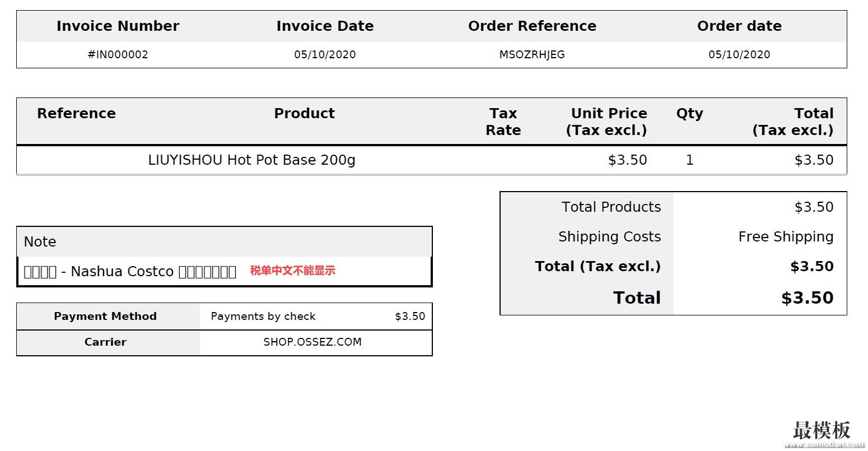Click the SHOP.OSSEZ.COM carrier link
Screen dimensions: 868x451
312,342
